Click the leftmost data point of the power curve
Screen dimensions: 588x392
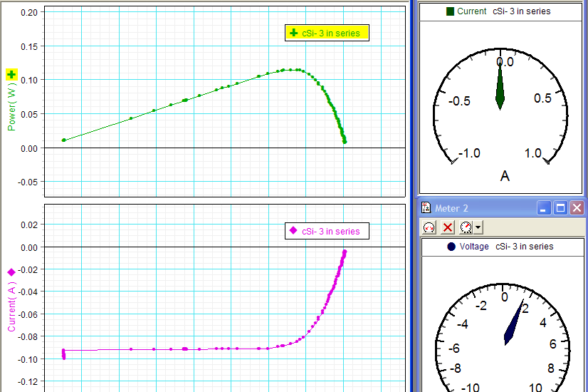tap(64, 140)
